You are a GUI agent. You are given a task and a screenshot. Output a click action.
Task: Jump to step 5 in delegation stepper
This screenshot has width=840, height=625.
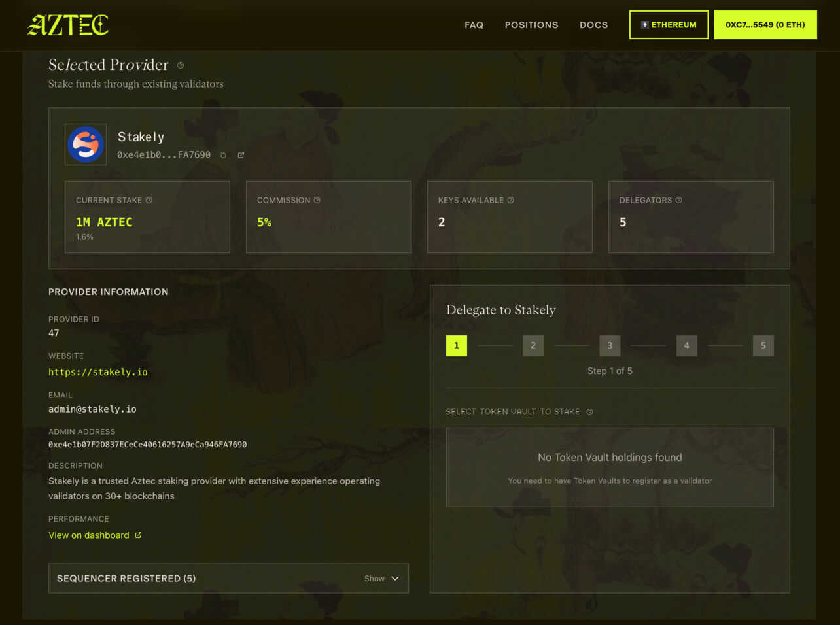(x=763, y=346)
